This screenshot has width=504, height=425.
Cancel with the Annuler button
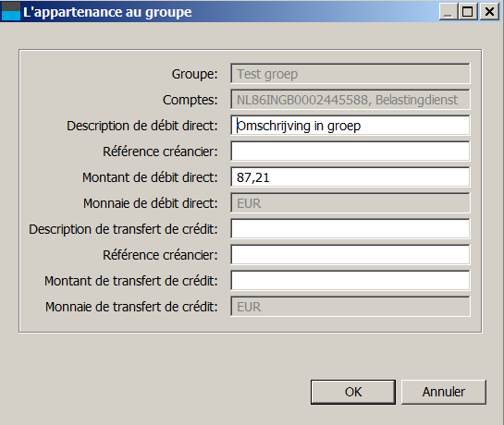pyautogui.click(x=444, y=392)
